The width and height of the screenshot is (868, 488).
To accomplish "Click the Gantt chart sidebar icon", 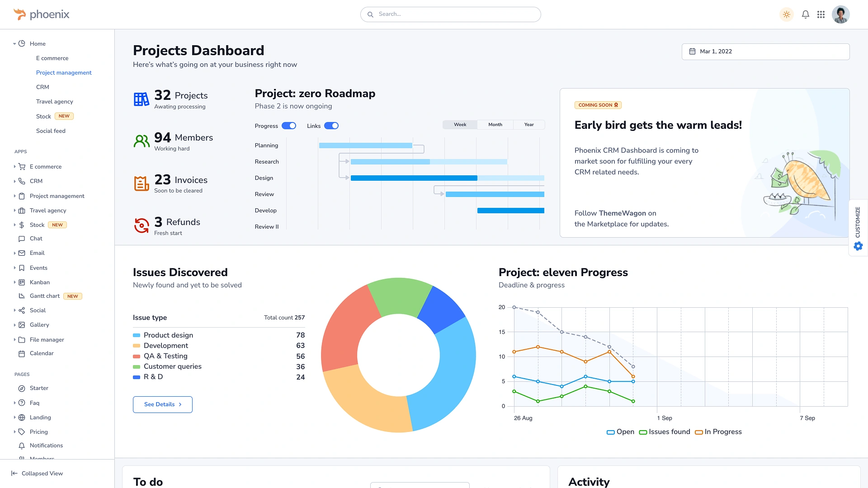I will [22, 296].
